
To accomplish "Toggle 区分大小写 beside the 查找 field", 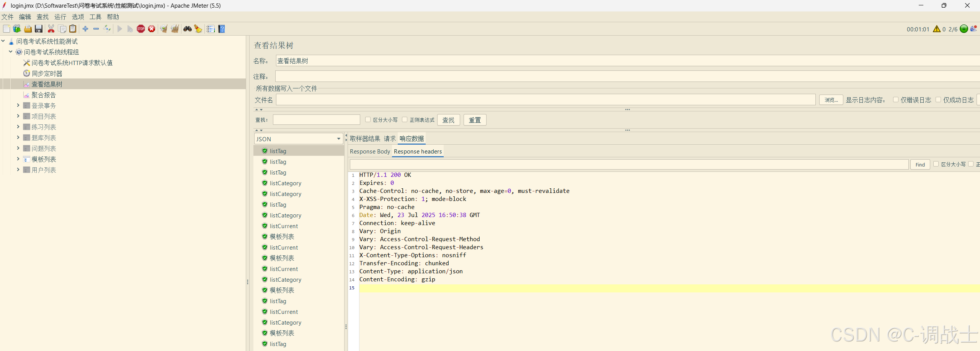I will tap(367, 120).
